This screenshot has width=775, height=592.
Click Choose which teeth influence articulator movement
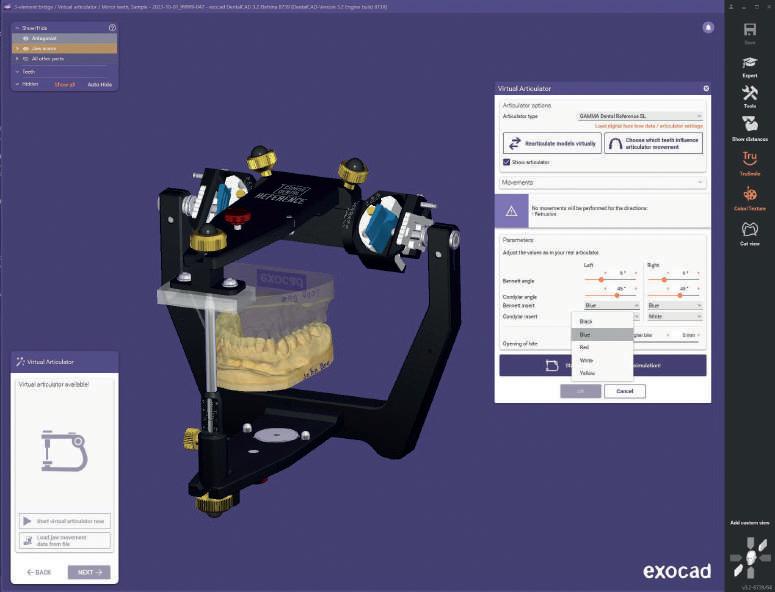pyautogui.click(x=653, y=143)
